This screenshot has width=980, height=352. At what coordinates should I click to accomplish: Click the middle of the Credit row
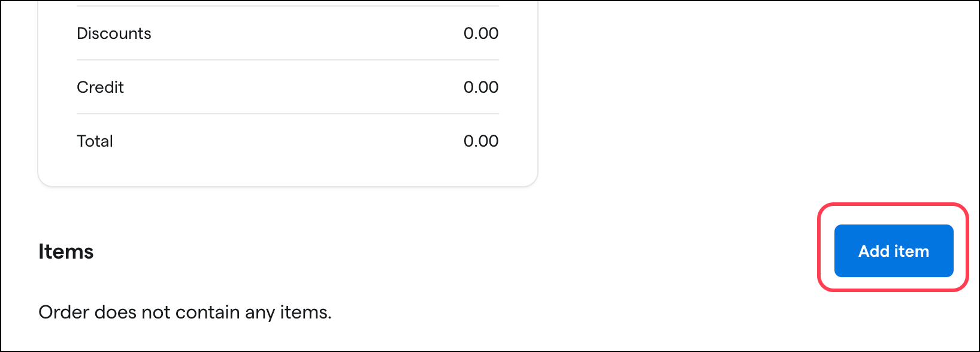[288, 87]
